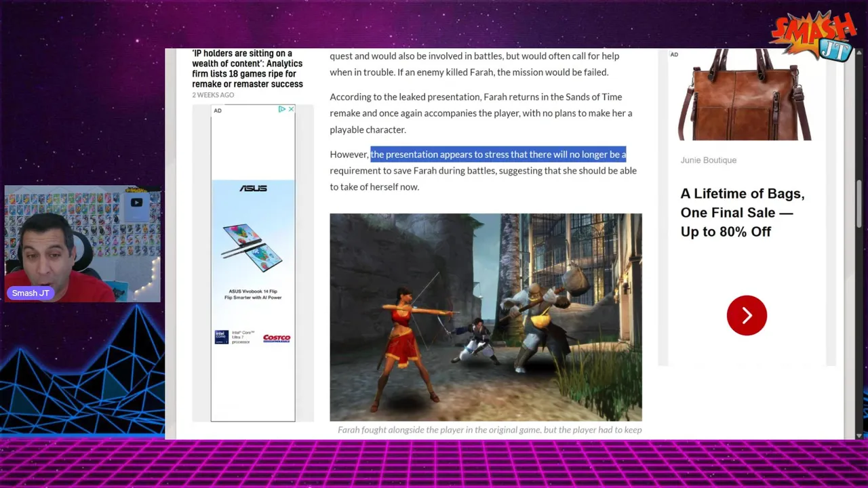The height and width of the screenshot is (488, 868).
Task: Open the brown leather bag ad image
Action: 744,94
